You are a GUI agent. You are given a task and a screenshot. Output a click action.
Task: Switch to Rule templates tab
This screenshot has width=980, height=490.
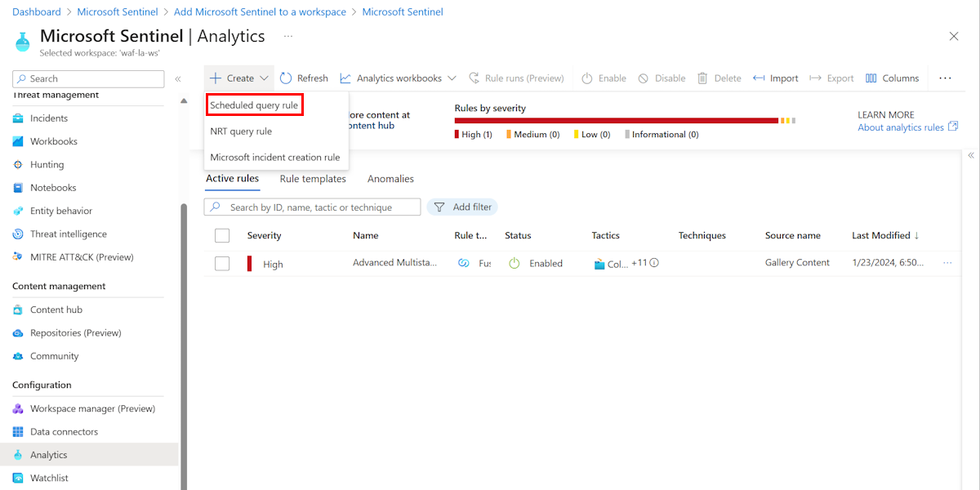click(x=313, y=179)
